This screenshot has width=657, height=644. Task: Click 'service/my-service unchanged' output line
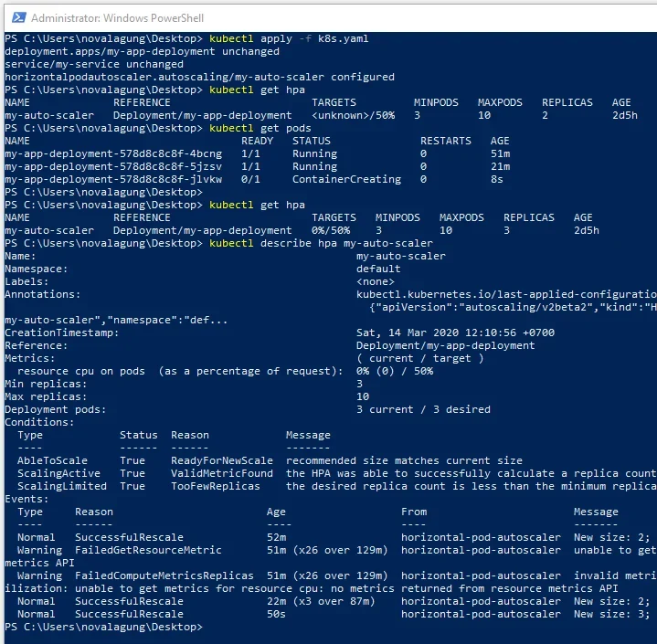click(94, 64)
